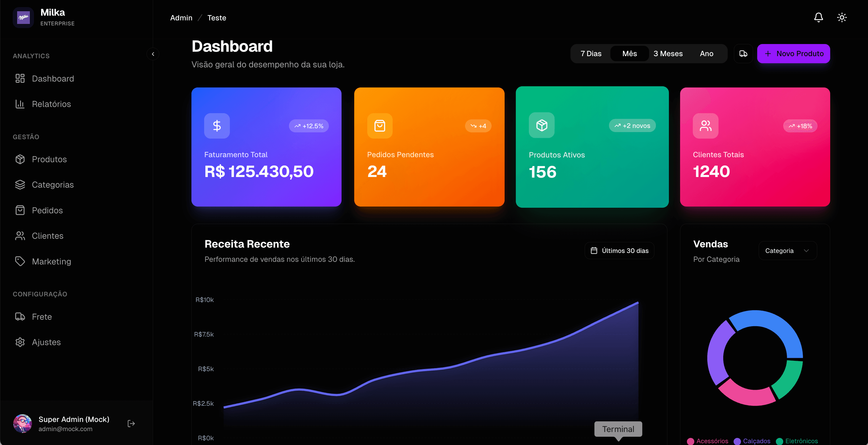This screenshot has height=445, width=868.
Task: Select the Eletrônicos color legend swatch
Action: click(780, 441)
